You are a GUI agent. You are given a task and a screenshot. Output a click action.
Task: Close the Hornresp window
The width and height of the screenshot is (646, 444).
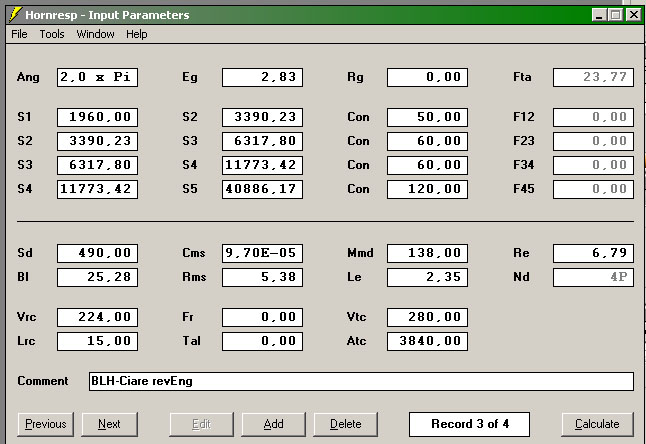[633, 15]
